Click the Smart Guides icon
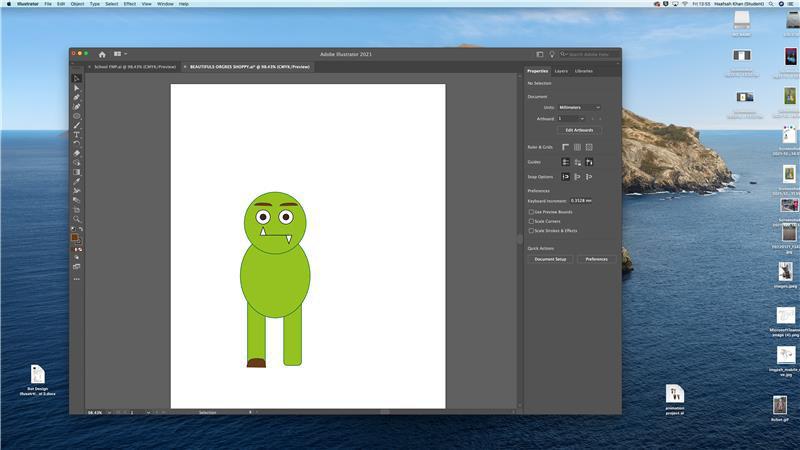The image size is (800, 450). tap(589, 162)
